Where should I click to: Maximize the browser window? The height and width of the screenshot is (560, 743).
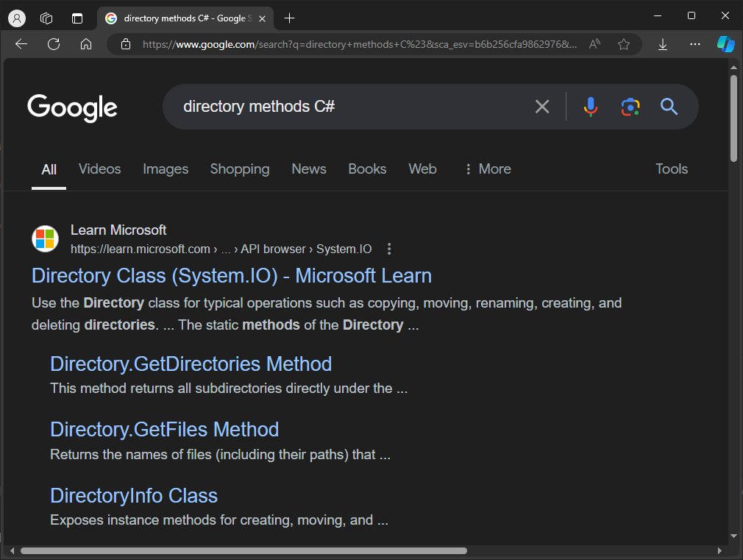coord(692,15)
